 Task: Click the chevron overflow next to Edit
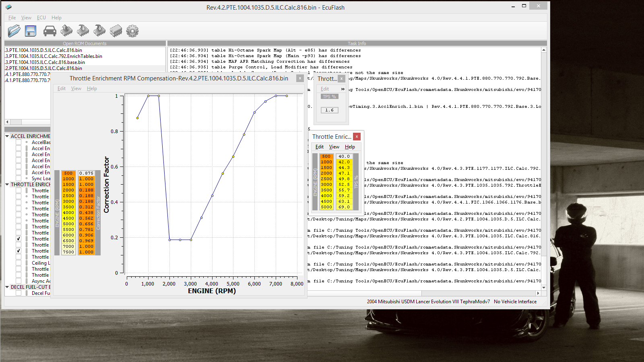[343, 89]
